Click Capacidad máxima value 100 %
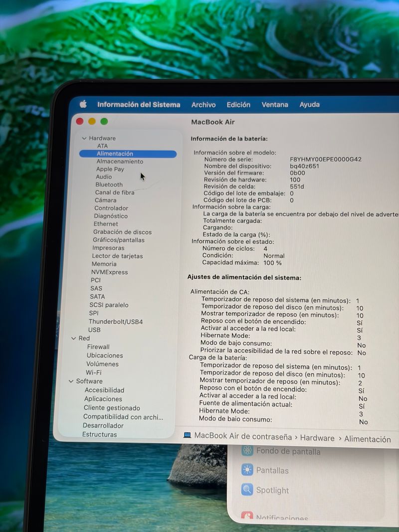The image size is (399, 532). point(272,263)
